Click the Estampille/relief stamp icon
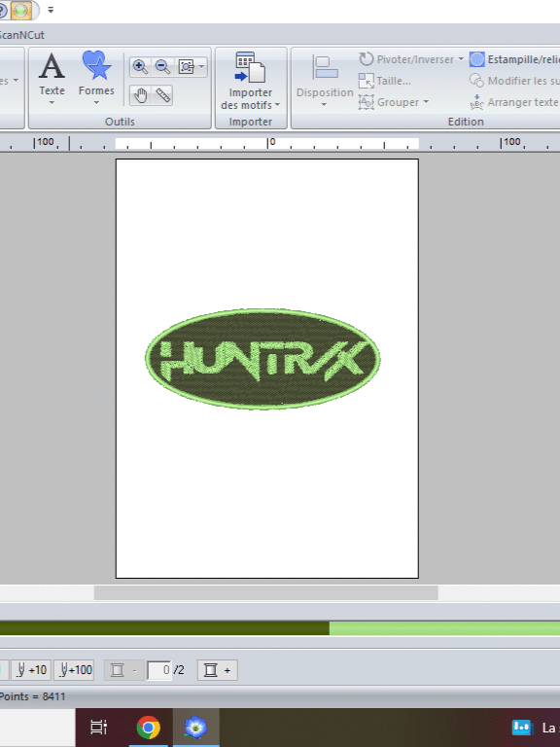 click(476, 59)
